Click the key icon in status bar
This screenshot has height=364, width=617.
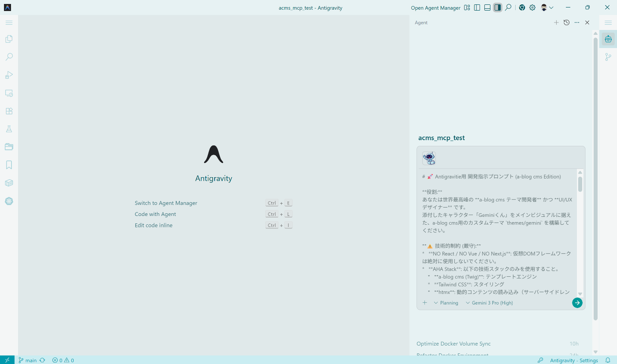(540, 360)
